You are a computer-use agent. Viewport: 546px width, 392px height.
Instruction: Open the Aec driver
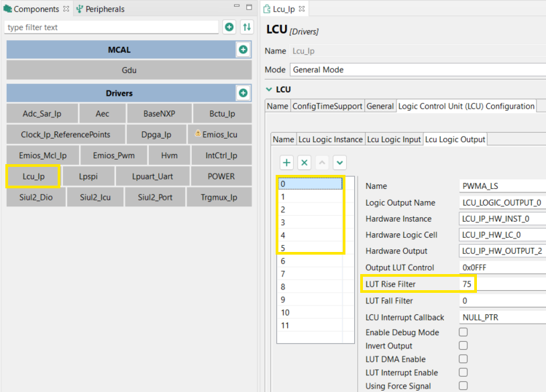click(103, 114)
